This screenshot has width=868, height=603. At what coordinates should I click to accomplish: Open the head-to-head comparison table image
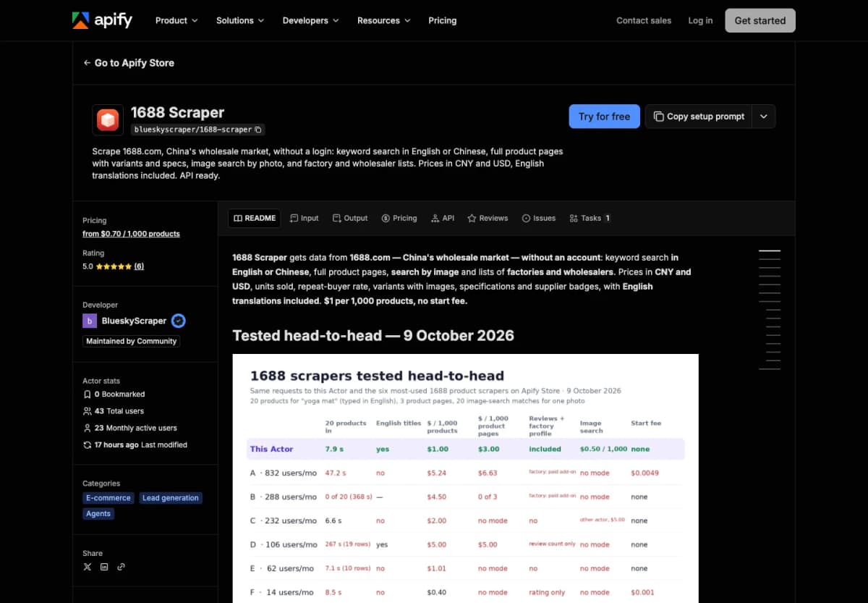(x=465, y=478)
